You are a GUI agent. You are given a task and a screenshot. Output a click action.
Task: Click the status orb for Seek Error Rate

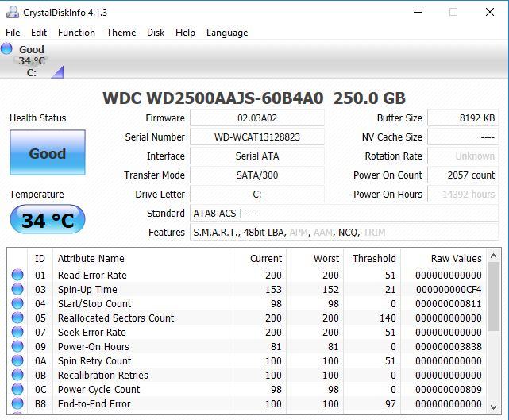click(x=17, y=332)
